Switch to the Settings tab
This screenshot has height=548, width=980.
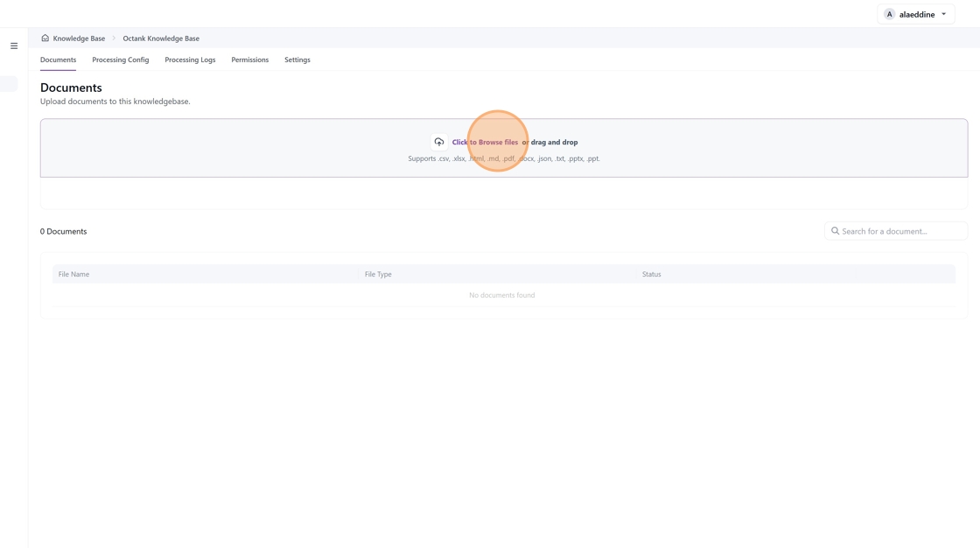coord(297,60)
